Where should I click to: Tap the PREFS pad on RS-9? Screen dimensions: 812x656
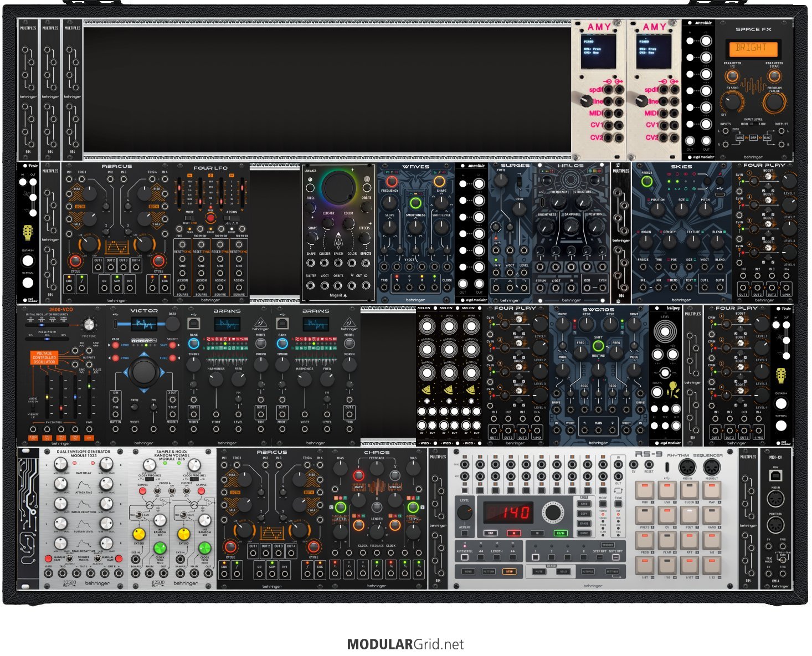coord(645,516)
